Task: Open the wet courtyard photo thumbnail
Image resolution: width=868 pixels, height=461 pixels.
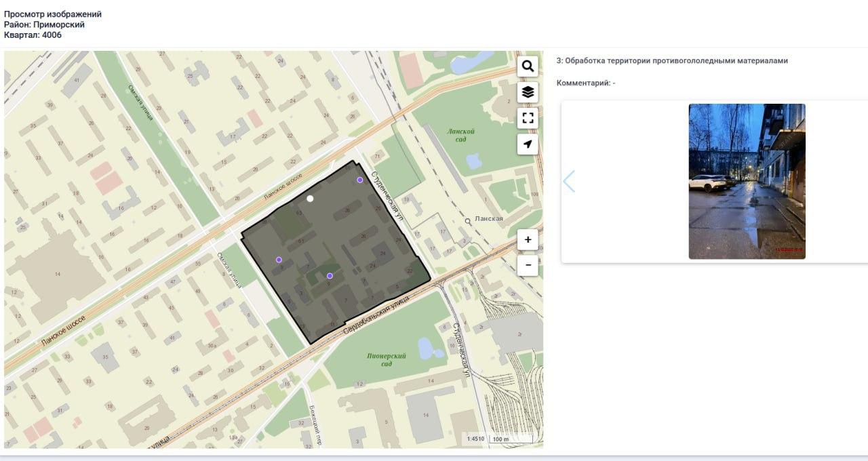Action: [x=747, y=181]
